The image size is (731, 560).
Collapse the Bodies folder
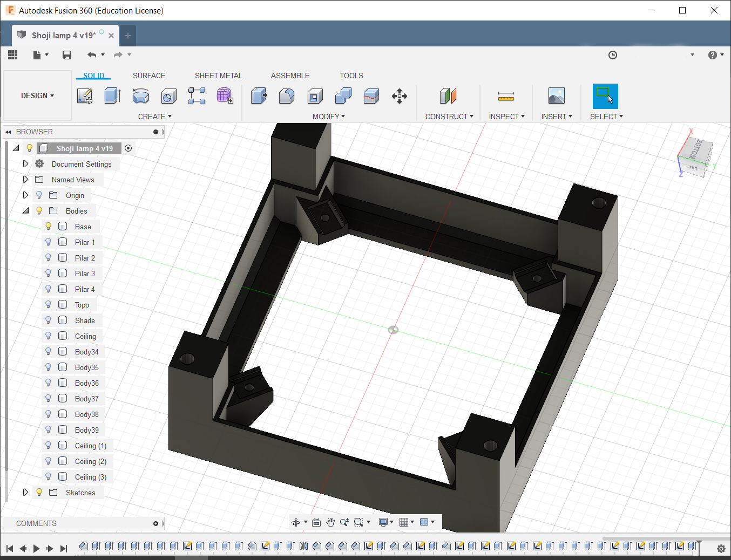(x=25, y=211)
